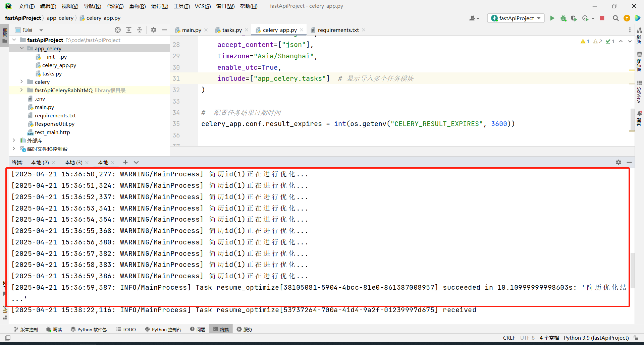Open Python 软件包 packages tool window
This screenshot has width=644, height=345.
(89, 330)
